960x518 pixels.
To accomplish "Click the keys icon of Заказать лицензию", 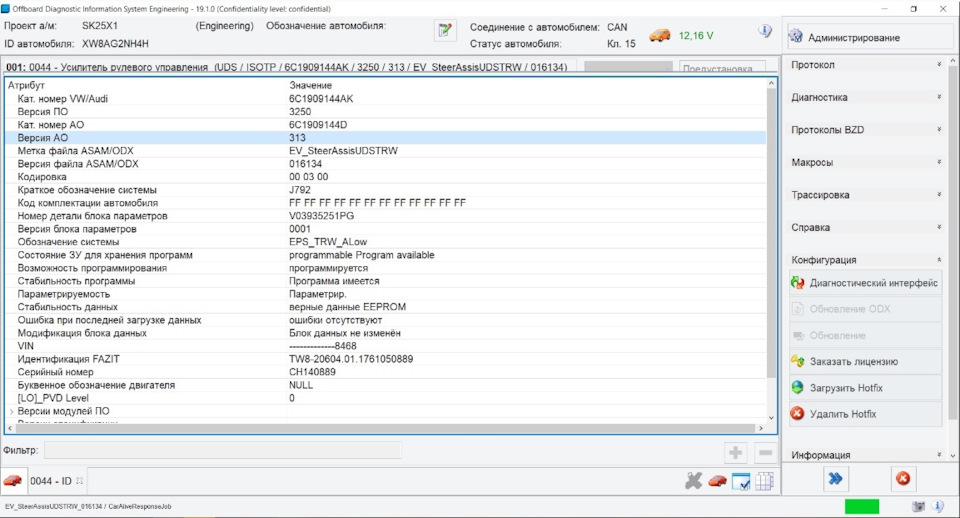I will pos(797,361).
